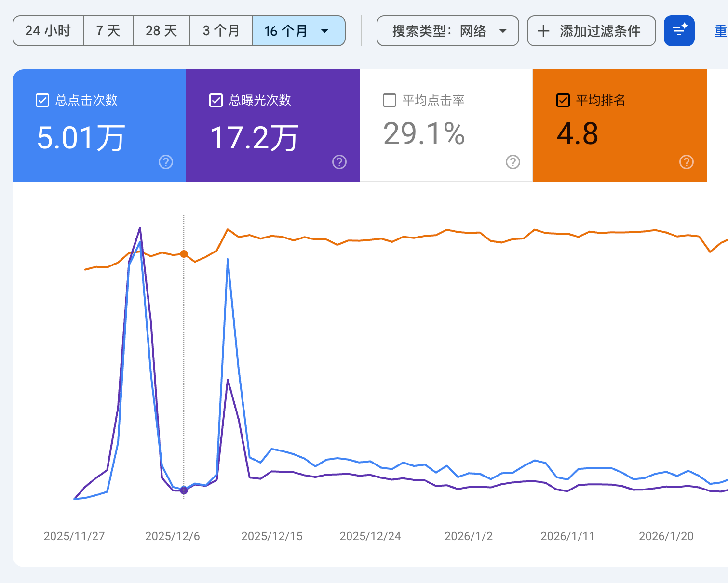The width and height of the screenshot is (728, 583).
Task: Switch to the 7 天 time range
Action: (108, 31)
